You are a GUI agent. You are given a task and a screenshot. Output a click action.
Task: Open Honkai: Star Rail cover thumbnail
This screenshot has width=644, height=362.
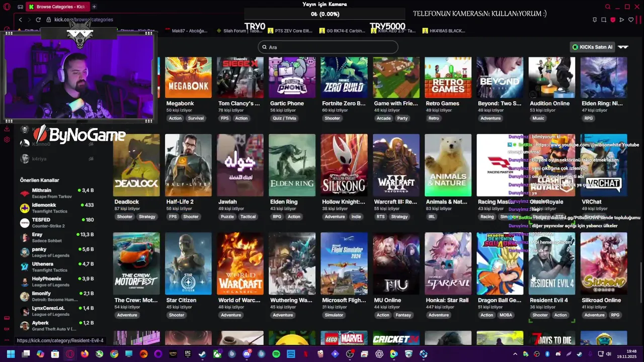pos(448,263)
